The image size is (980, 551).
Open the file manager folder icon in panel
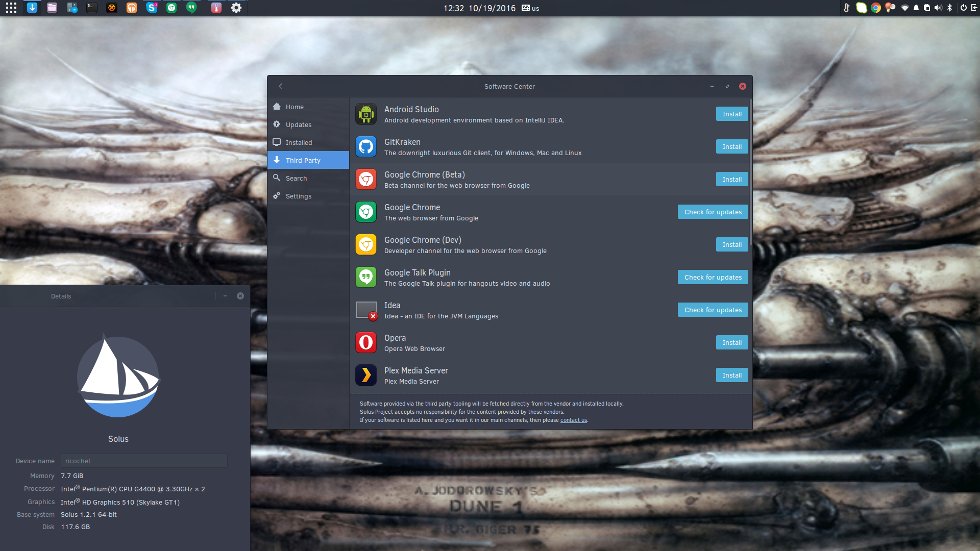tap(52, 8)
